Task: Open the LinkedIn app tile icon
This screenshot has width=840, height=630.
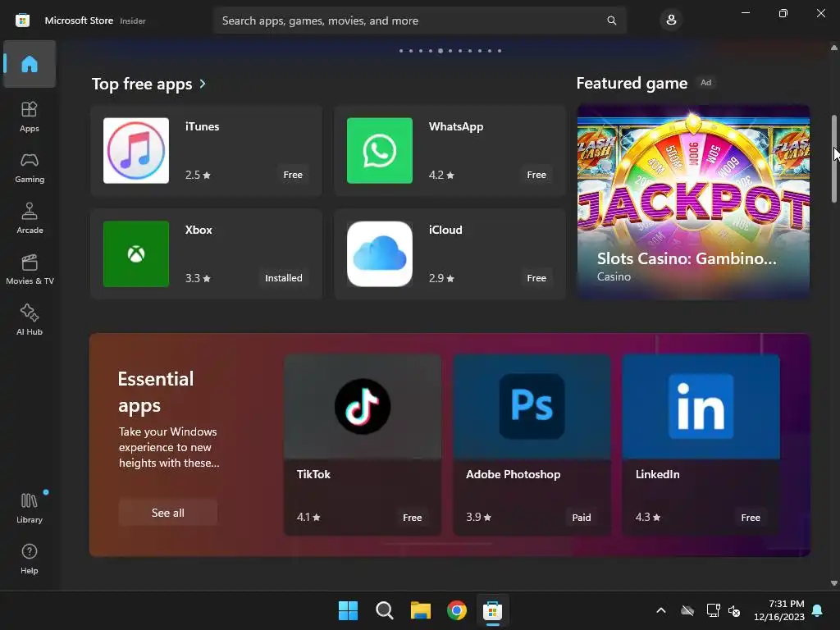Action: pos(701,406)
